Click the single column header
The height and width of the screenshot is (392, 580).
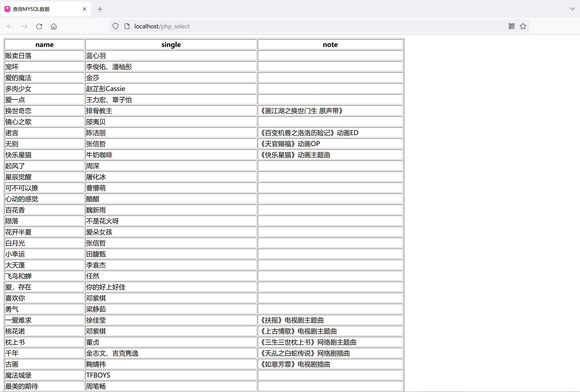pos(171,45)
